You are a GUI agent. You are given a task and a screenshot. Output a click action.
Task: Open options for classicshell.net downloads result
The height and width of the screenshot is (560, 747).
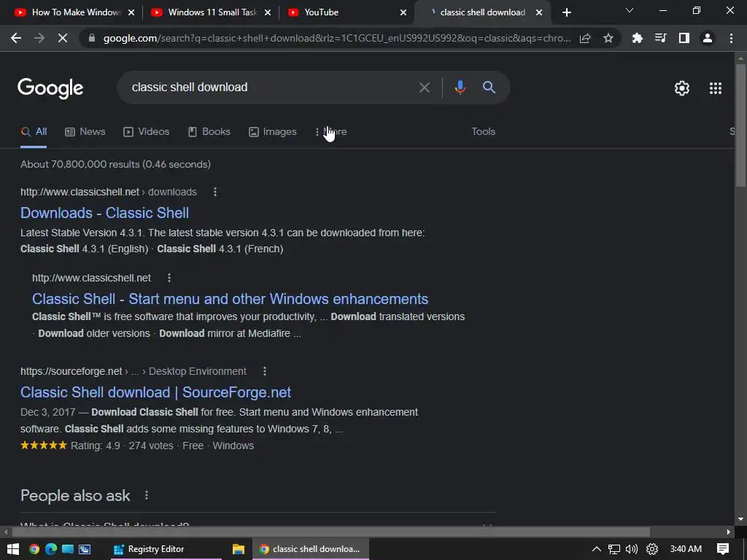[x=215, y=192]
